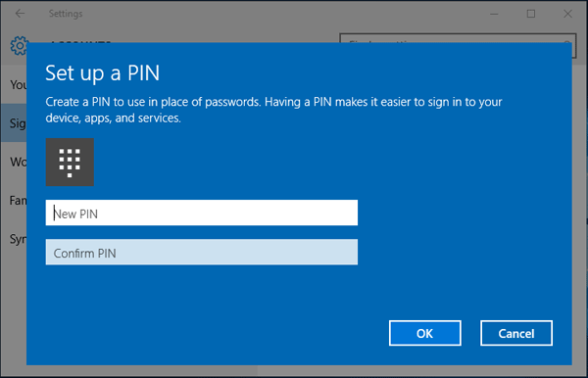Click the Settings gear icon
Image resolution: width=588 pixels, height=378 pixels.
pos(19,46)
